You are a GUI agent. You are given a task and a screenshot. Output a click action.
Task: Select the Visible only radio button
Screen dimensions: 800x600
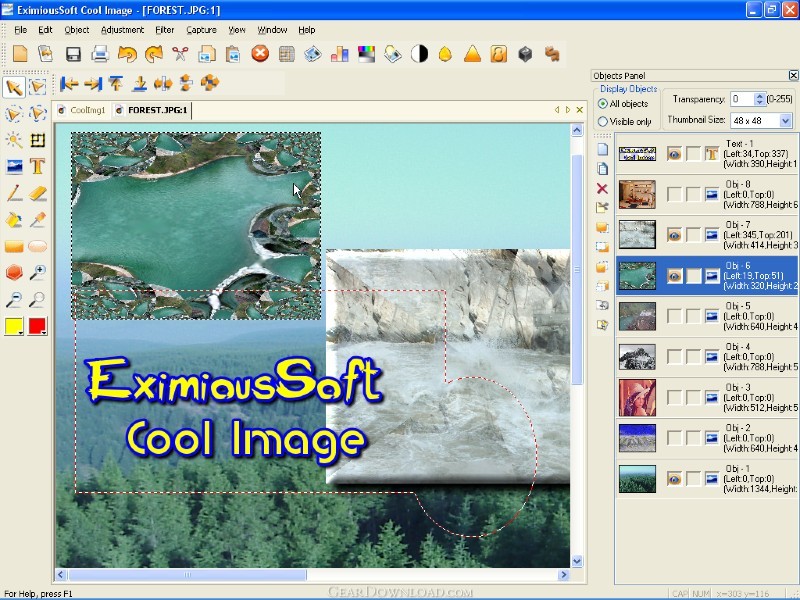coord(603,121)
